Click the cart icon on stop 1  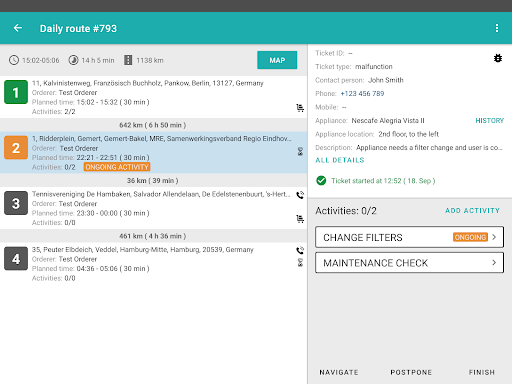[x=300, y=108]
